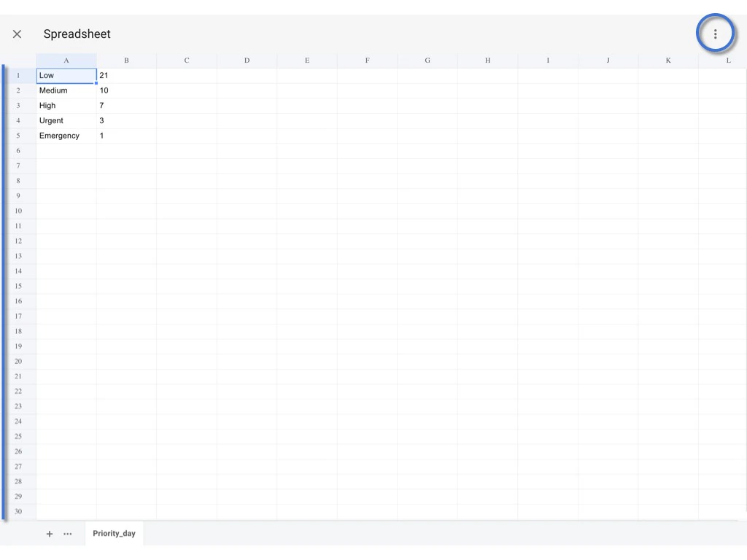Screen dimensions: 747x560
Task: Select the cell containing Medium
Action: coord(66,90)
